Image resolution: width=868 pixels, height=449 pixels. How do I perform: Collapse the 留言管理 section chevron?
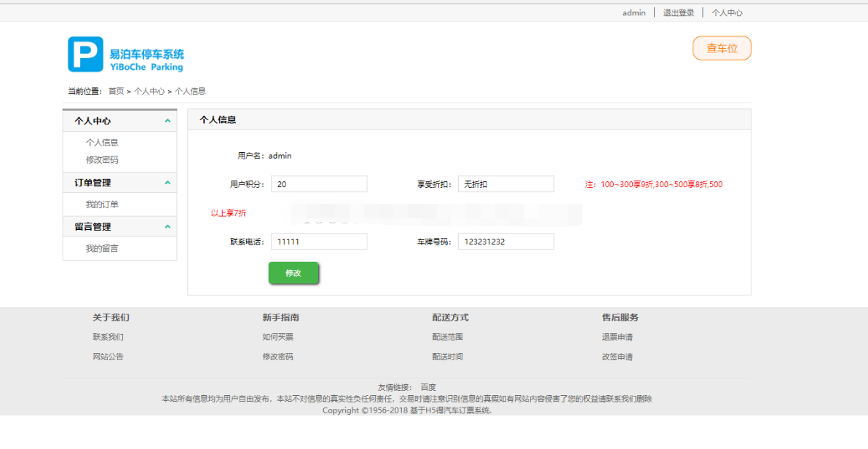click(167, 227)
